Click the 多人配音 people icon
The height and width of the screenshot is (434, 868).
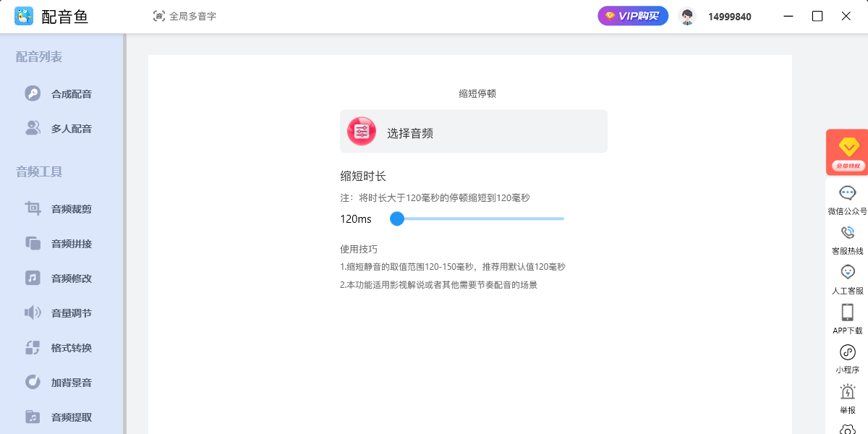(33, 128)
